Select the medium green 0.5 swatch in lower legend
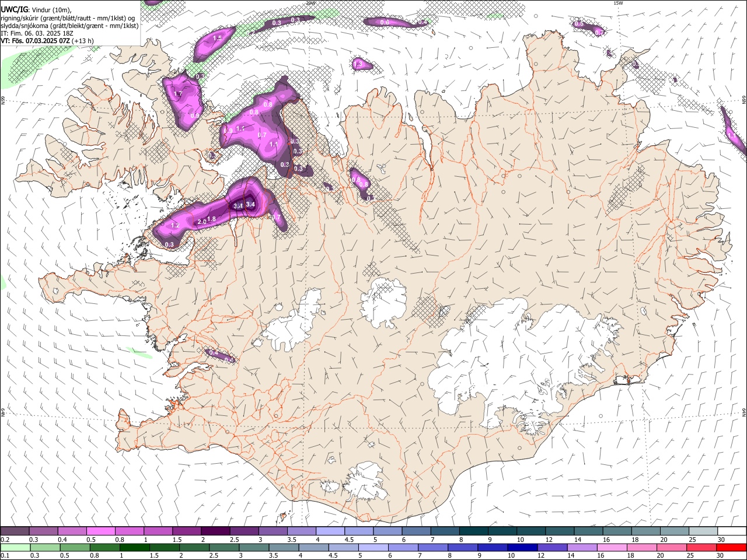Viewport: 747px width, 560px height. coord(75,547)
